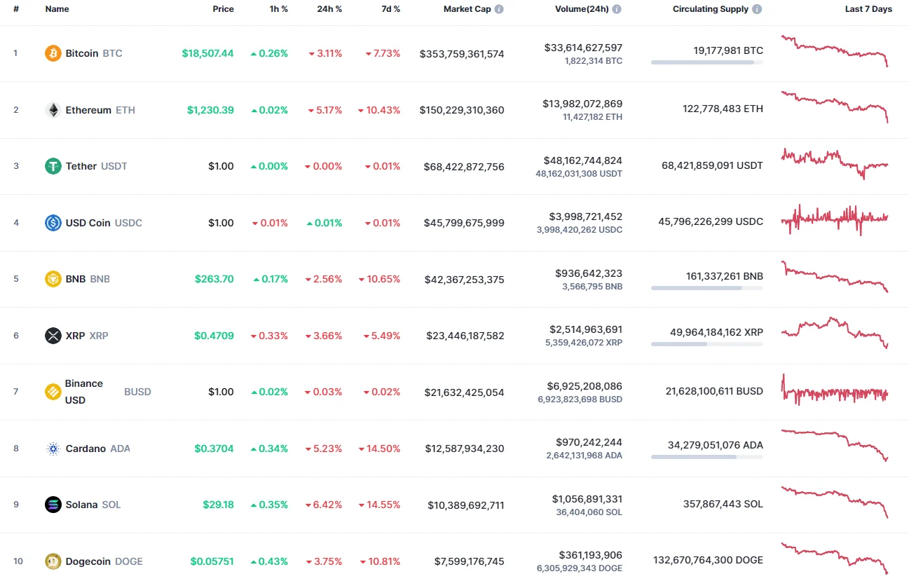Sort the table by 24h %
This screenshot has height=588, width=909.
(x=329, y=9)
